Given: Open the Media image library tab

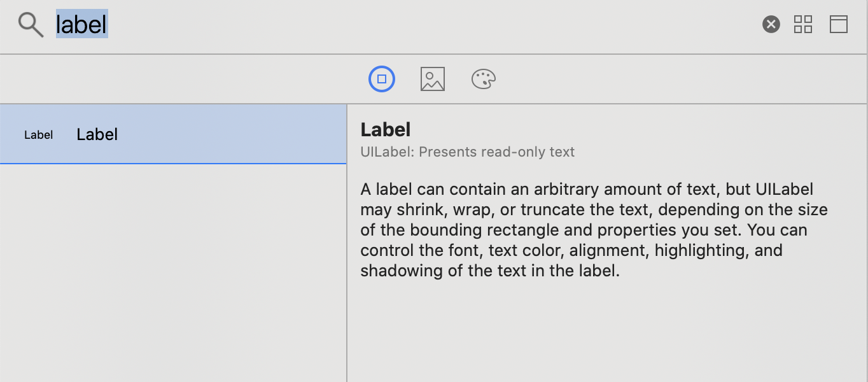Looking at the screenshot, I should pyautogui.click(x=433, y=80).
